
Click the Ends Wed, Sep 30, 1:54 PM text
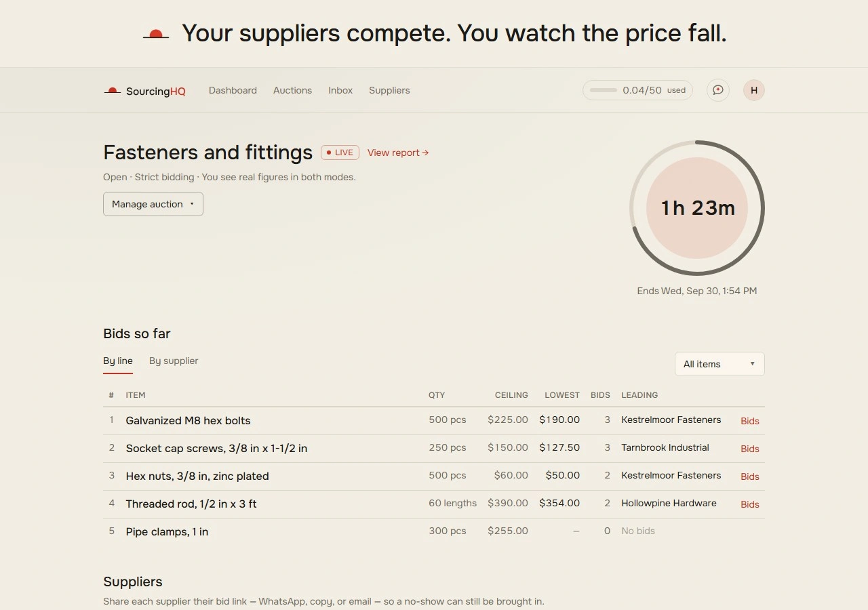click(697, 291)
